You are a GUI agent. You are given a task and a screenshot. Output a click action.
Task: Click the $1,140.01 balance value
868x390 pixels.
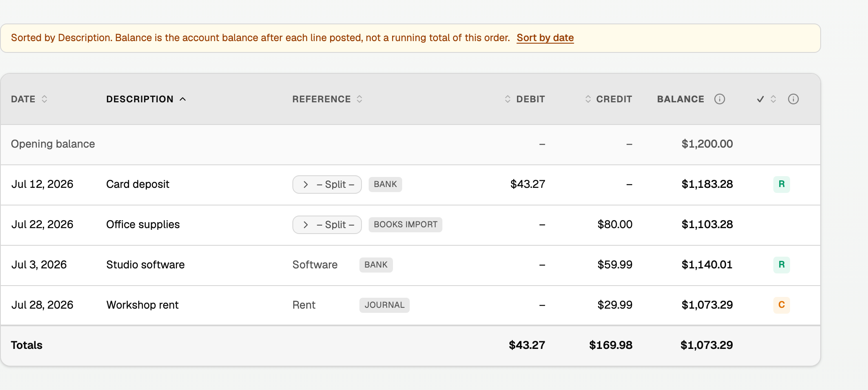[x=707, y=265]
